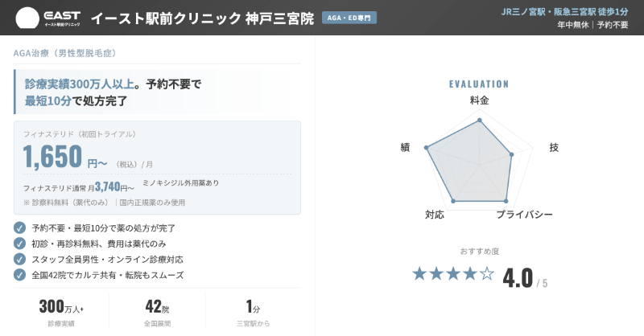Click the EAST clinic logo
Viewport: 644px width, 336px height.
tap(48, 18)
